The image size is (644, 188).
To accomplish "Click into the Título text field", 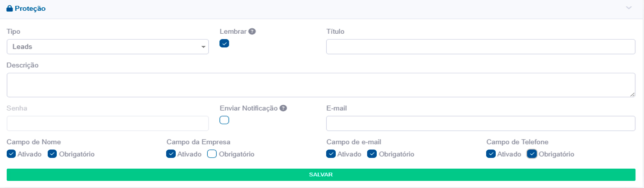I will [x=480, y=47].
